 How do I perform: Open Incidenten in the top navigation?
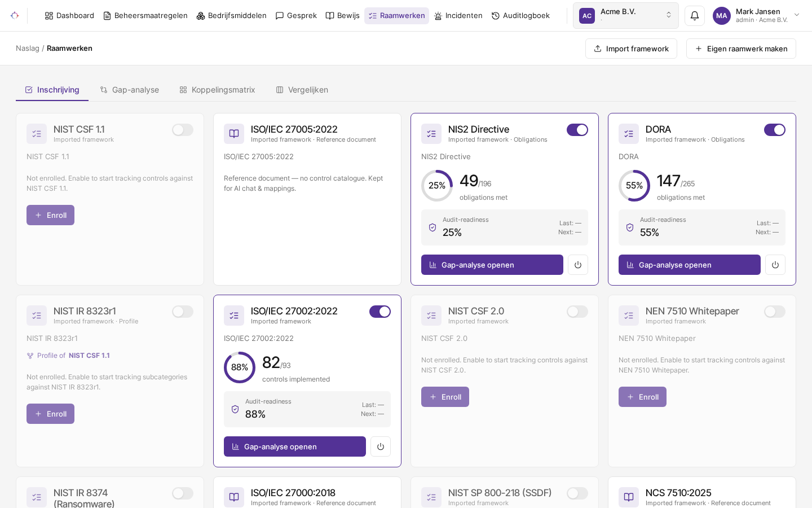[458, 16]
